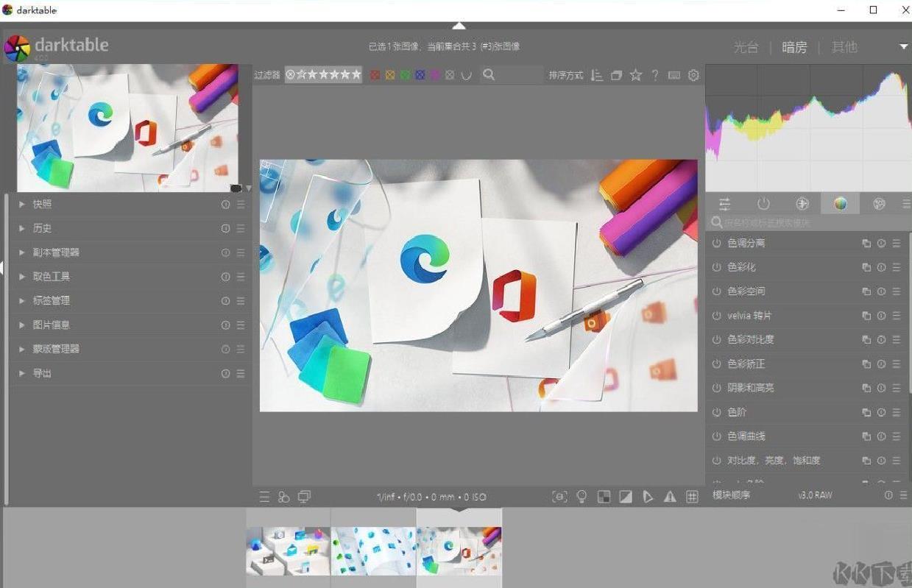The image size is (912, 588).
Task: Enable the 色彩对比度 module power button
Action: coord(716,340)
